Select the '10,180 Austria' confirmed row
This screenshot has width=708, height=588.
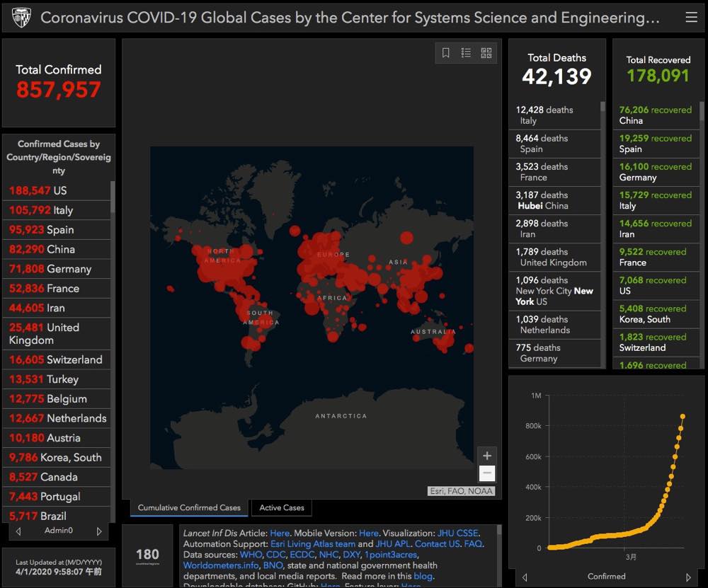[x=57, y=438]
